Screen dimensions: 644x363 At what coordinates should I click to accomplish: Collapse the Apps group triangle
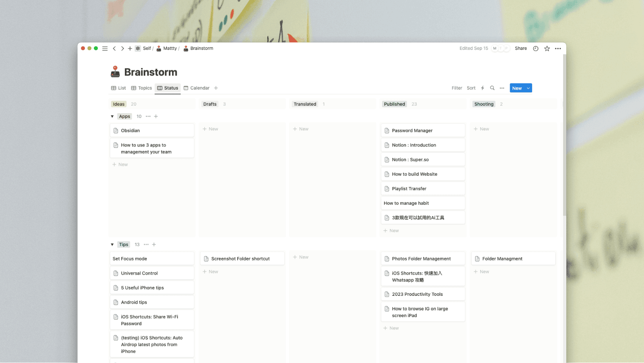click(112, 116)
